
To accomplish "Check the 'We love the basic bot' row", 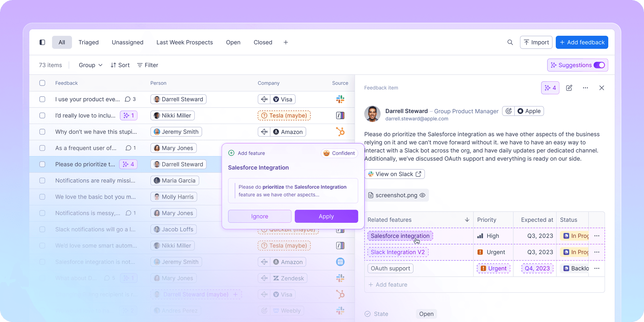I will (x=42, y=197).
